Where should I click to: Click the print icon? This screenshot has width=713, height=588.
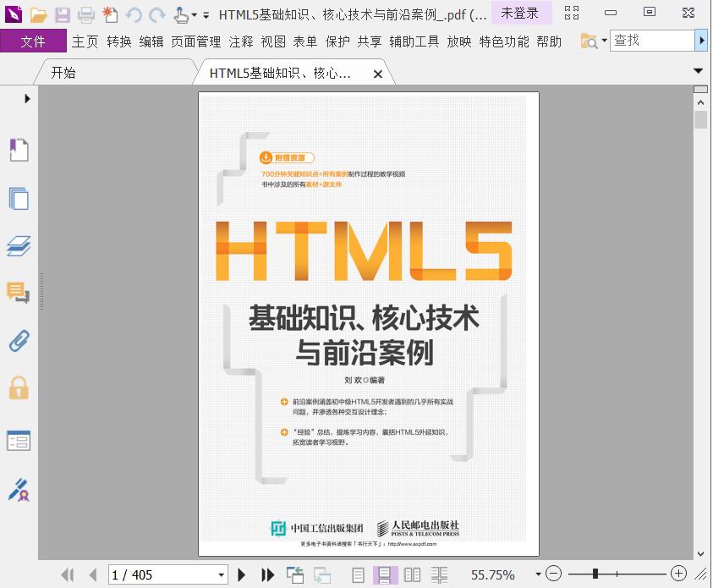pos(85,15)
